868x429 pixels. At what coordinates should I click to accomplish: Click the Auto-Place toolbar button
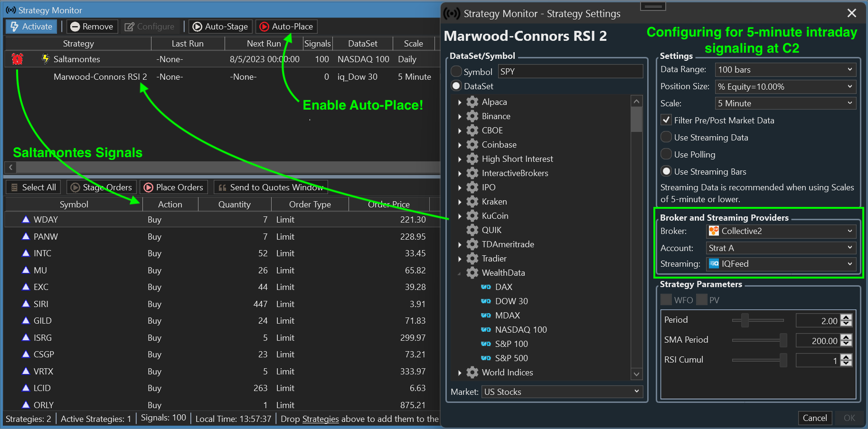pyautogui.click(x=286, y=27)
